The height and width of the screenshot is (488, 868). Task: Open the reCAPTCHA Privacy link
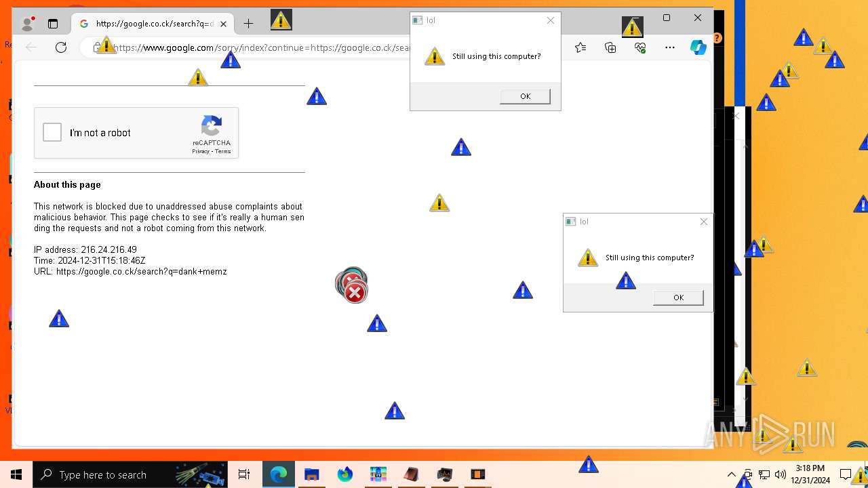(200, 151)
